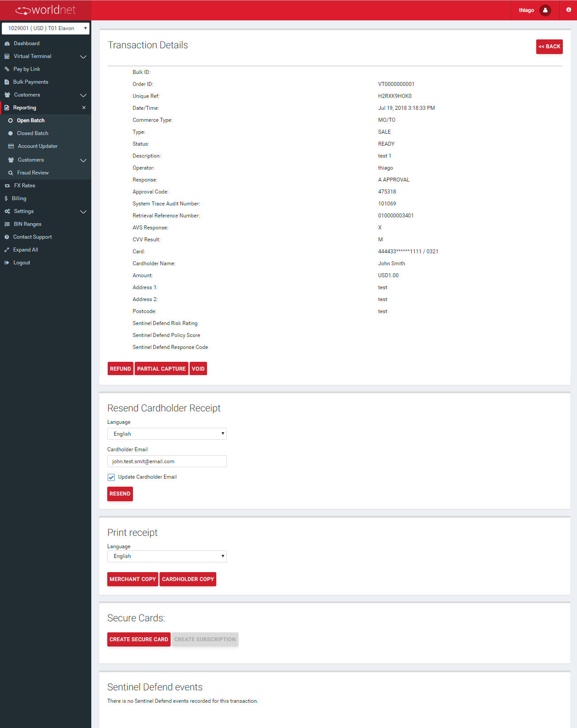Click Order ID value VT0000000001
The height and width of the screenshot is (728, 577).
[396, 84]
